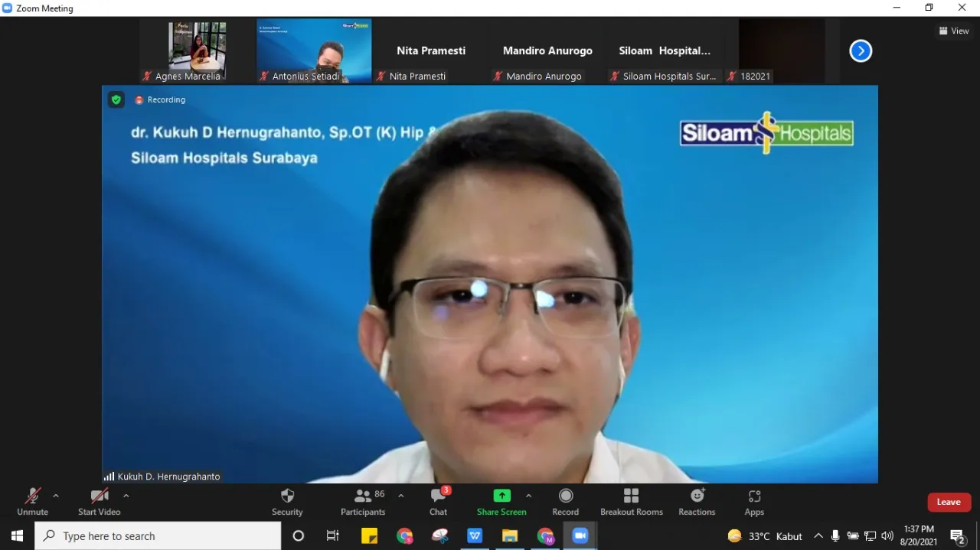Expand video options arrow beside Start Video

click(126, 496)
